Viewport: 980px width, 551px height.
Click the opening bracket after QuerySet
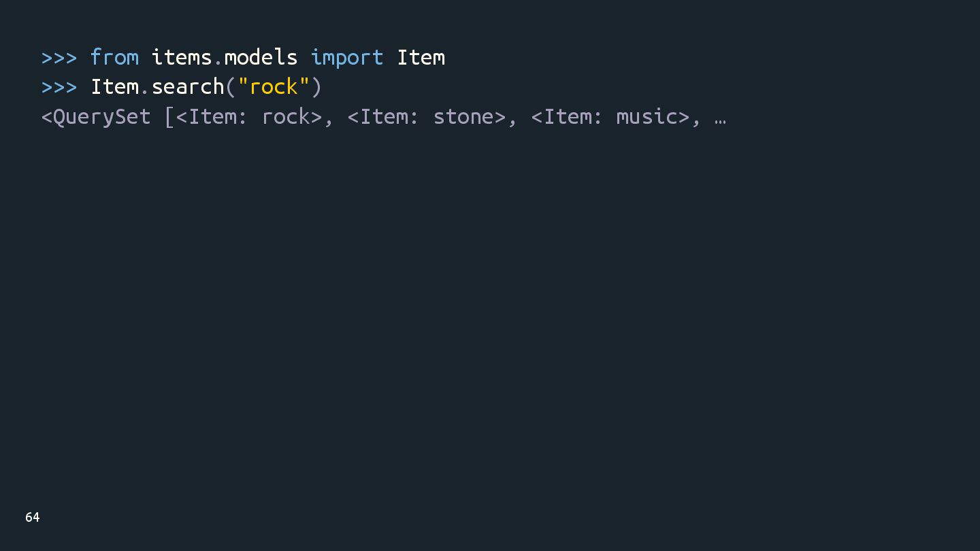169,117
